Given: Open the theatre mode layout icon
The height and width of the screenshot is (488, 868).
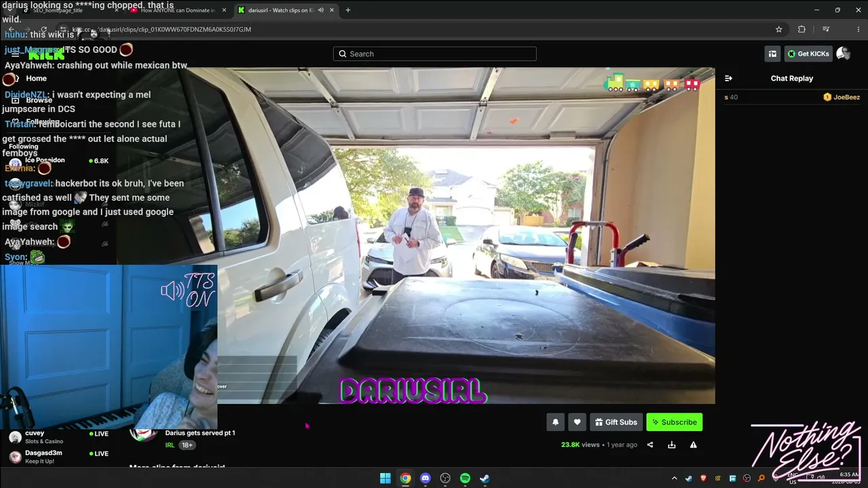Looking at the screenshot, I should 772,54.
